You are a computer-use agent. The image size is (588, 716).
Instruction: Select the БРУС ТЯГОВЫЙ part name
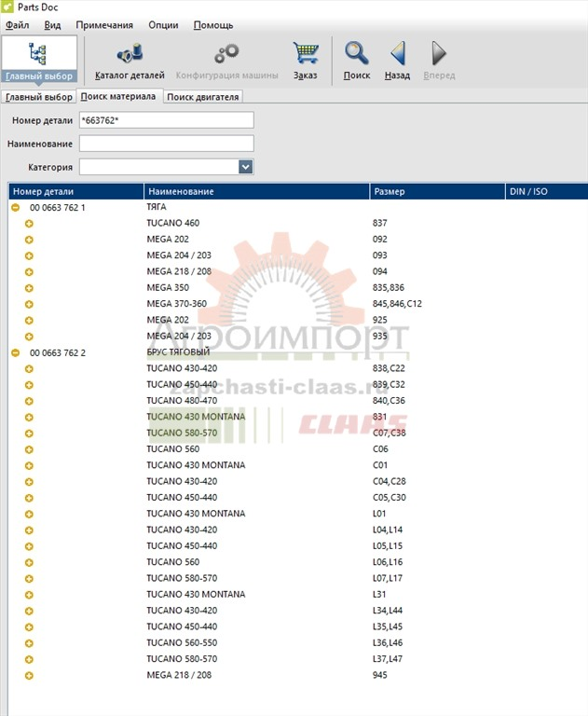[x=178, y=352]
